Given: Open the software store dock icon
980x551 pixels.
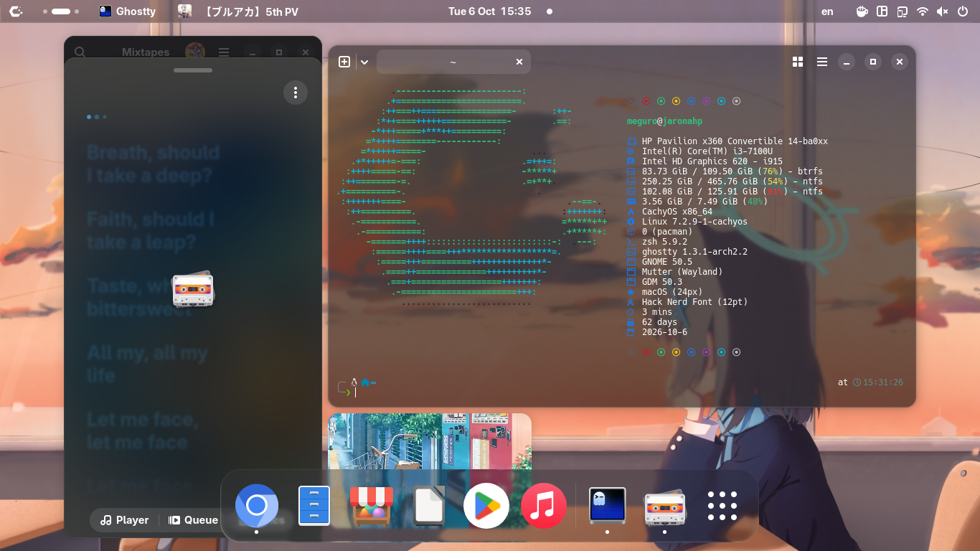Looking at the screenshot, I should point(372,506).
